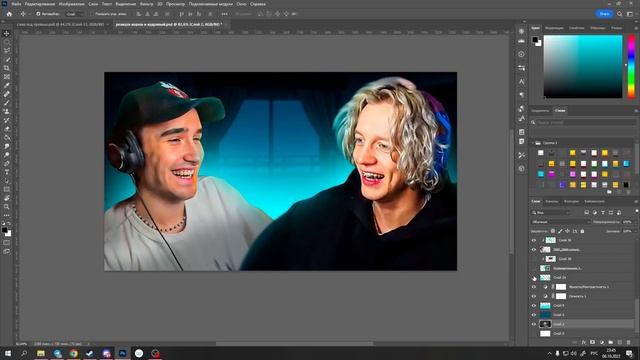Open the Paragraph panel icon

pos(522,95)
